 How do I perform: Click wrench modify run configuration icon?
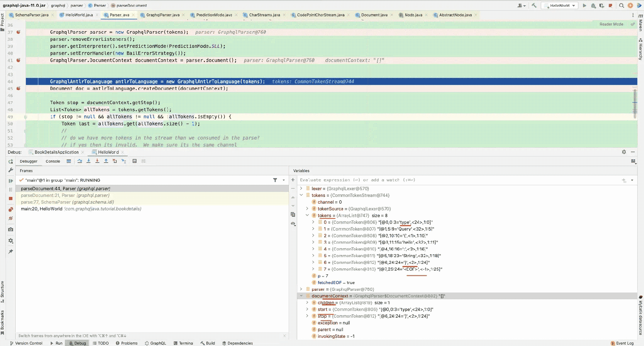coord(11,170)
